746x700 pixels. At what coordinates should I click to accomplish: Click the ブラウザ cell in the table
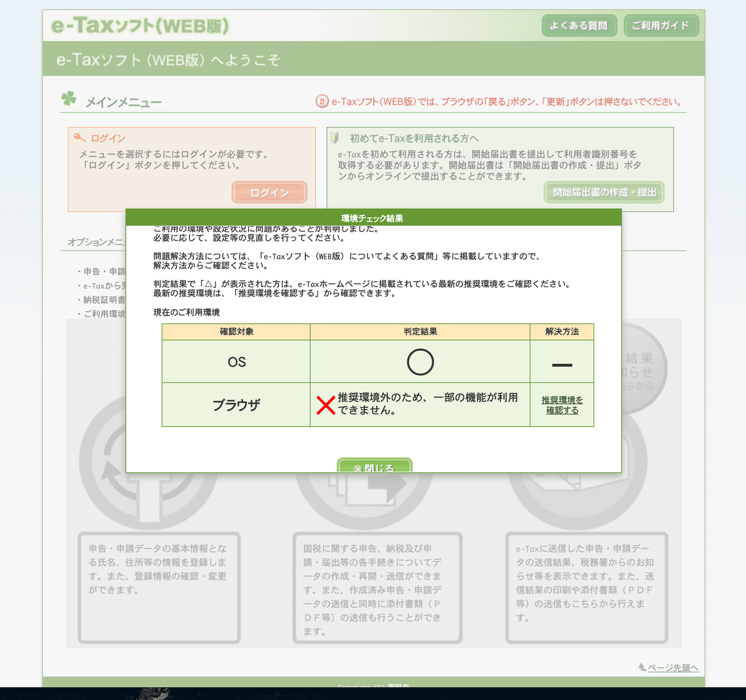(x=236, y=405)
